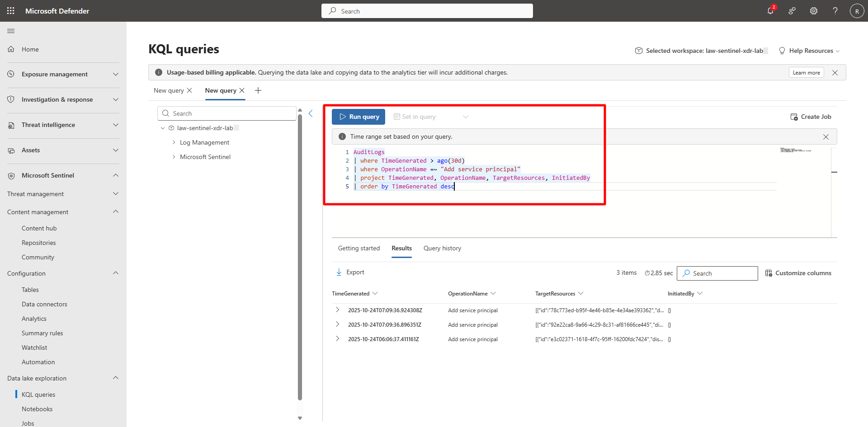Open Customize columns

[798, 273]
